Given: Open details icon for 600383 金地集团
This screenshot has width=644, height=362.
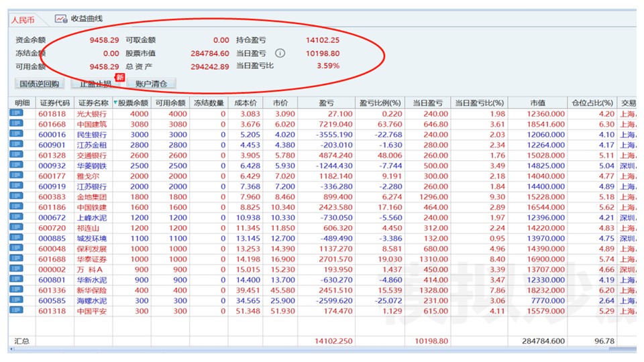Looking at the screenshot, I should point(16,196).
